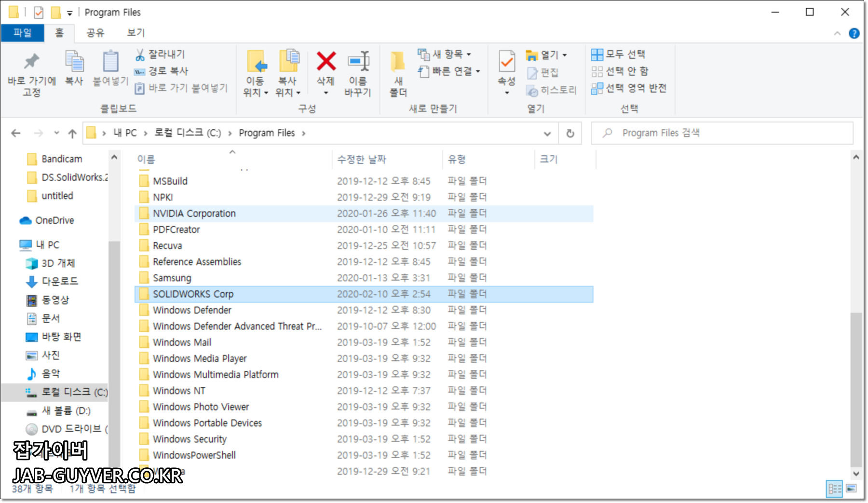The image size is (868, 503).
Task: Collapse the ribbon with chevron arrow
Action: pyautogui.click(x=837, y=33)
